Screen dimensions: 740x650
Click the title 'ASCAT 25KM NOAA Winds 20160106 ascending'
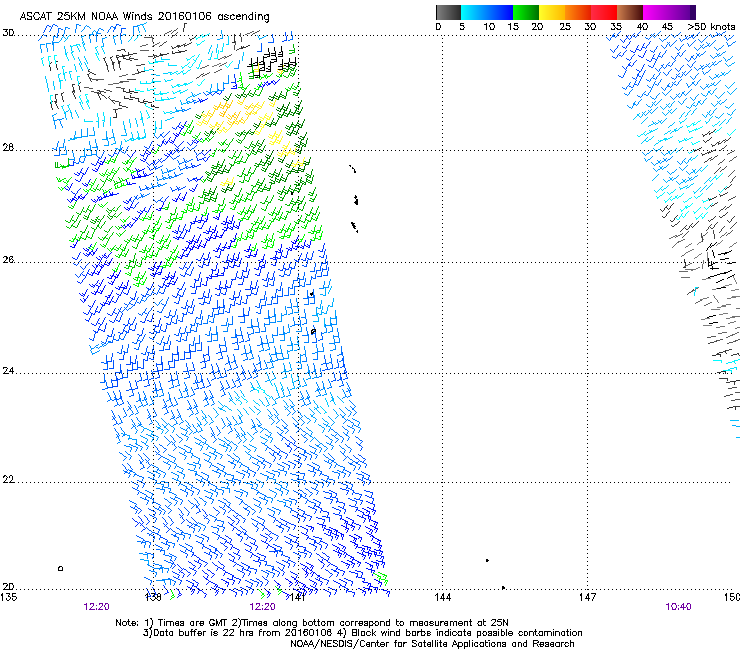click(x=144, y=16)
